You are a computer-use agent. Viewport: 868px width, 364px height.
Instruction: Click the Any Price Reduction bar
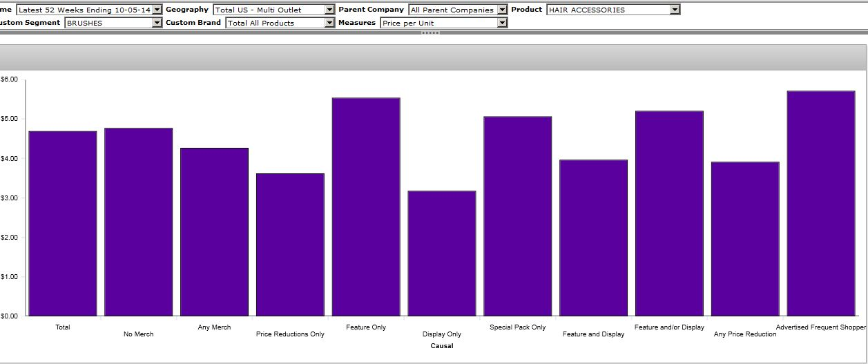(745, 239)
